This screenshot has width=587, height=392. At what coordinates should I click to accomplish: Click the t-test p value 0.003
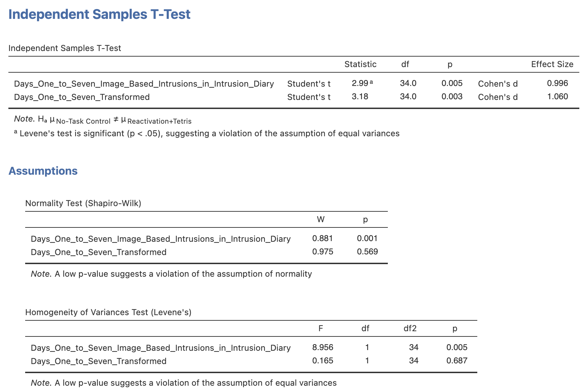(452, 96)
